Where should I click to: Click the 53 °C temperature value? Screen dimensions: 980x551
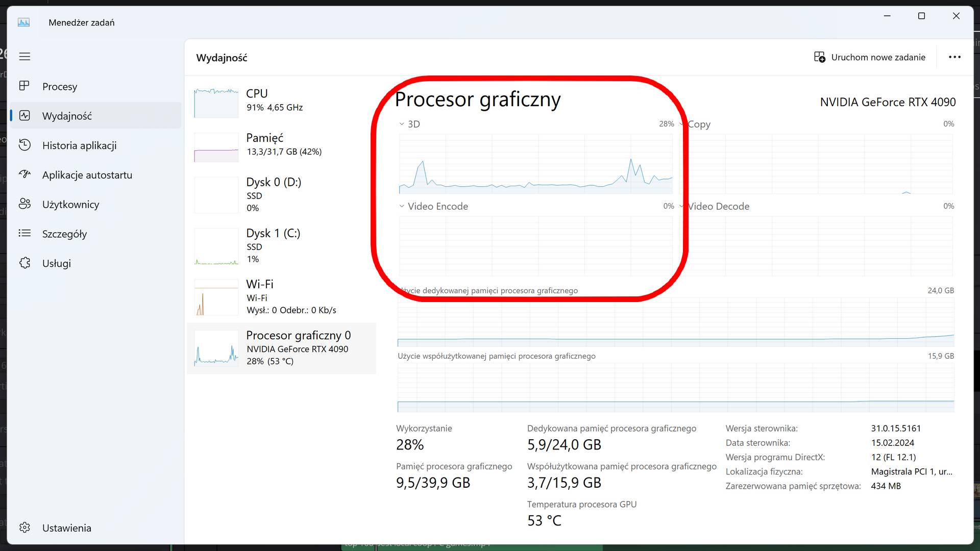point(544,520)
